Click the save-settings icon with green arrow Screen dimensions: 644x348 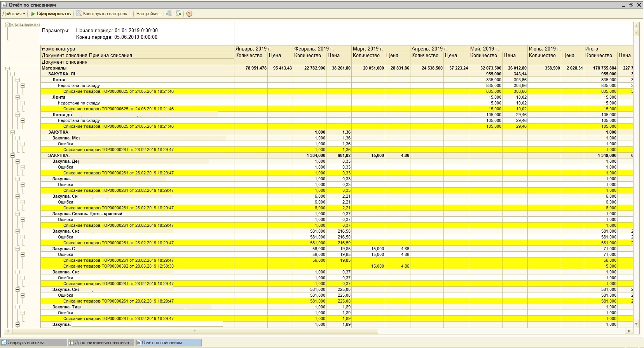point(178,14)
